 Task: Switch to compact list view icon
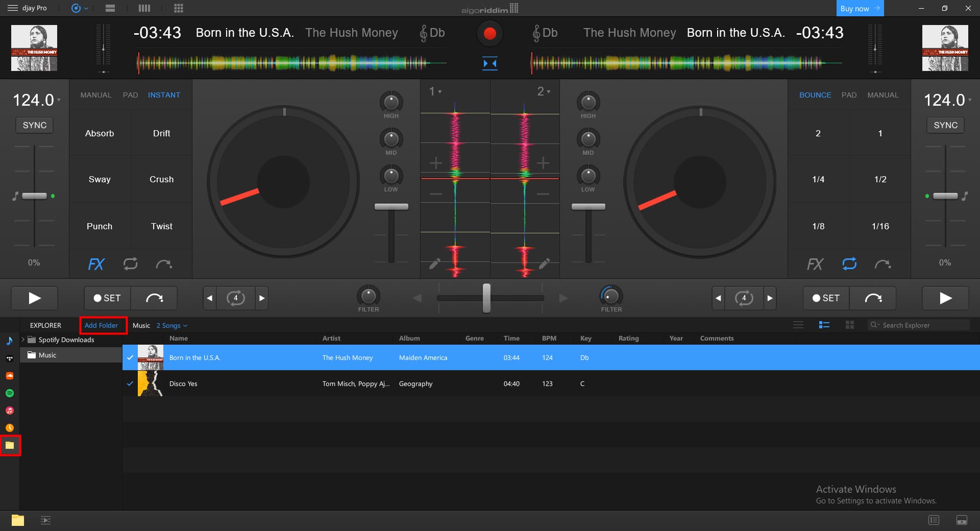pos(798,325)
